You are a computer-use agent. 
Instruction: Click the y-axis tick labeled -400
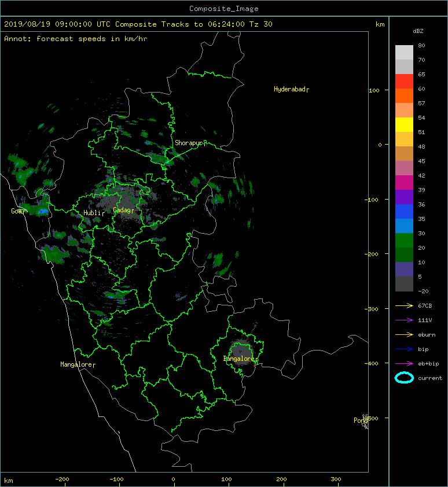371,363
